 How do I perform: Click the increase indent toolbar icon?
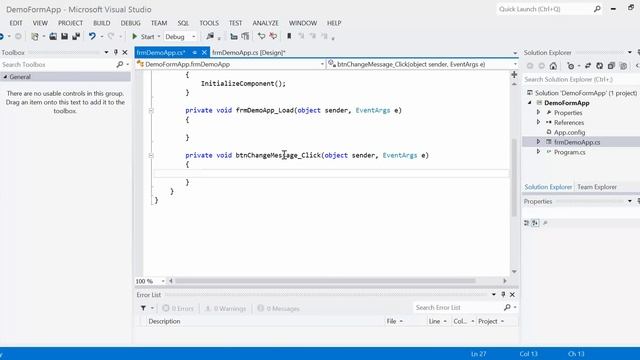[x=245, y=36]
